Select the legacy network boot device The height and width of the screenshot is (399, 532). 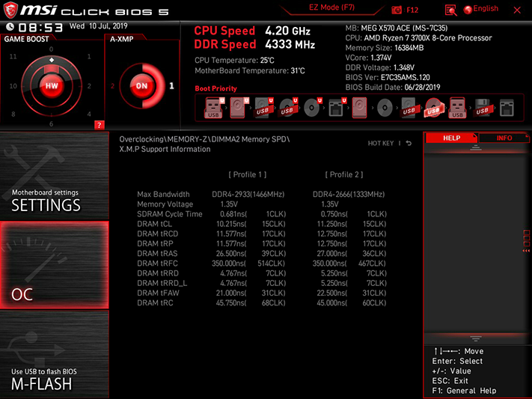click(x=507, y=108)
